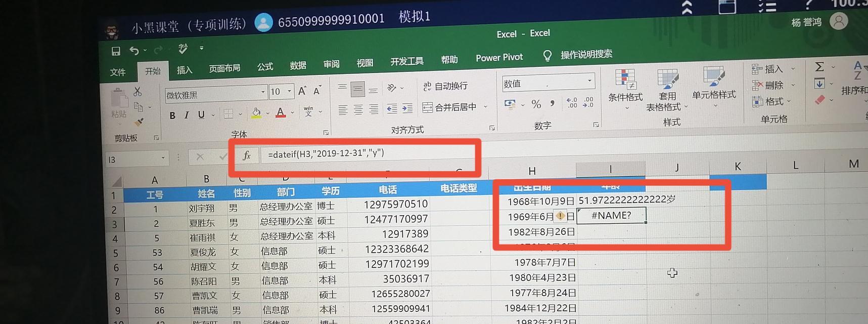Increase the indent level

point(407,108)
